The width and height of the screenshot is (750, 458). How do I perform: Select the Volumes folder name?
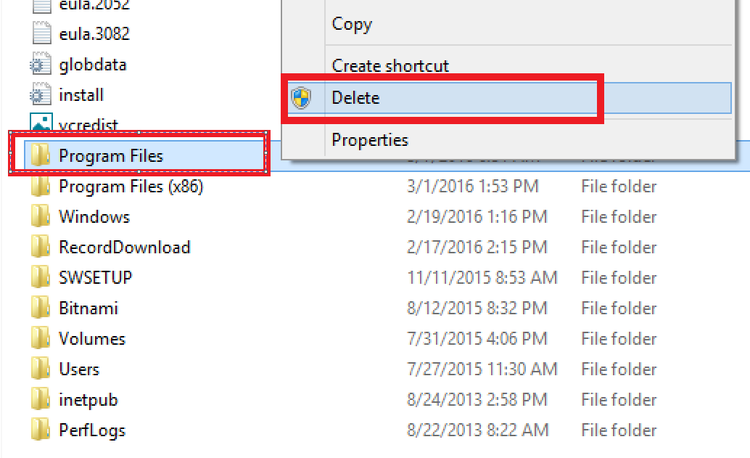pyautogui.click(x=91, y=339)
